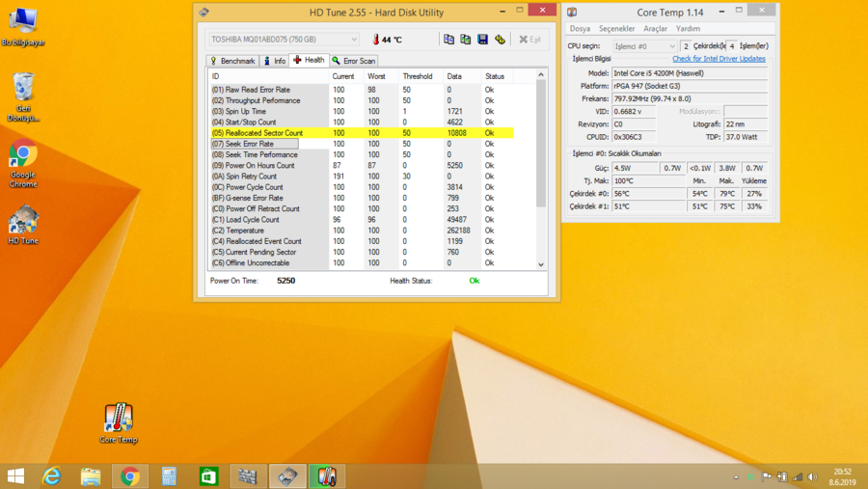The image size is (868, 489).
Task: Click the Threshold column header
Action: click(x=420, y=76)
